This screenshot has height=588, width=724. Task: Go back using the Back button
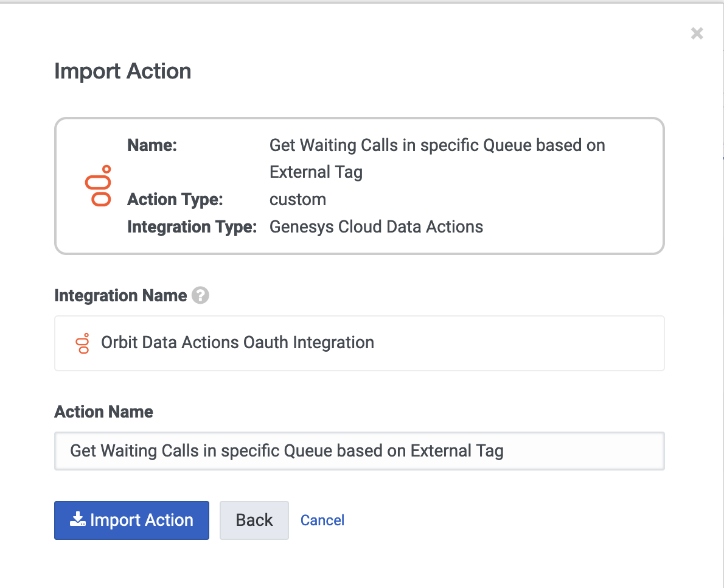pos(254,520)
